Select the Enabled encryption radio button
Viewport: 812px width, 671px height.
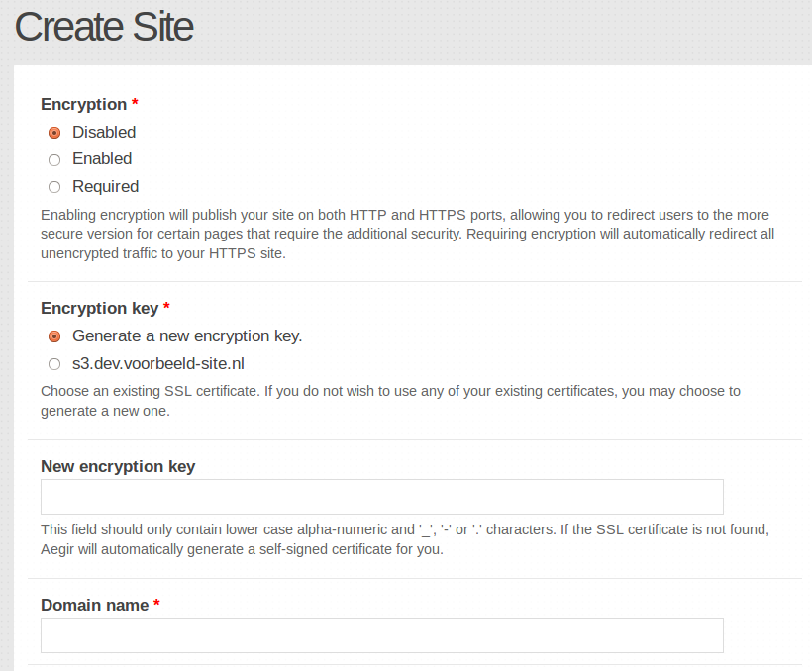click(54, 159)
